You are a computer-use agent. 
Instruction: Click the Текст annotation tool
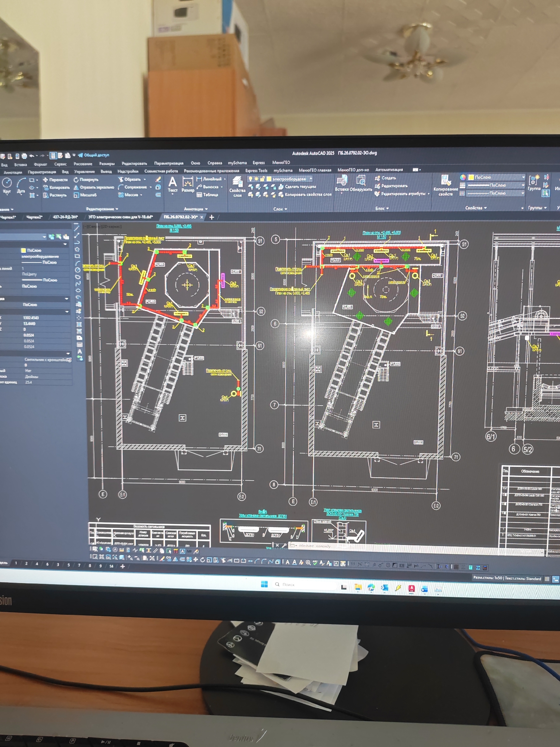172,184
